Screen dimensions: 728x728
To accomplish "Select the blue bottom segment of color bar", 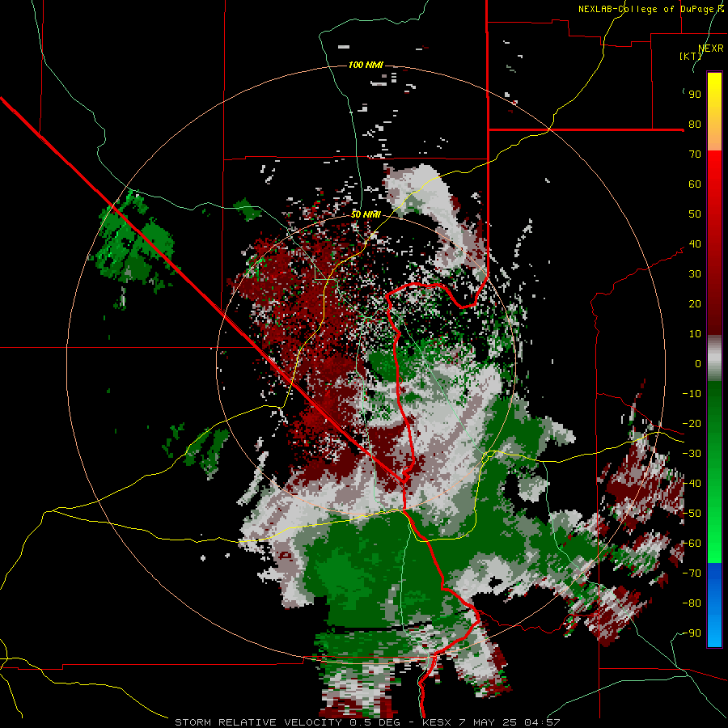I will click(x=714, y=605).
